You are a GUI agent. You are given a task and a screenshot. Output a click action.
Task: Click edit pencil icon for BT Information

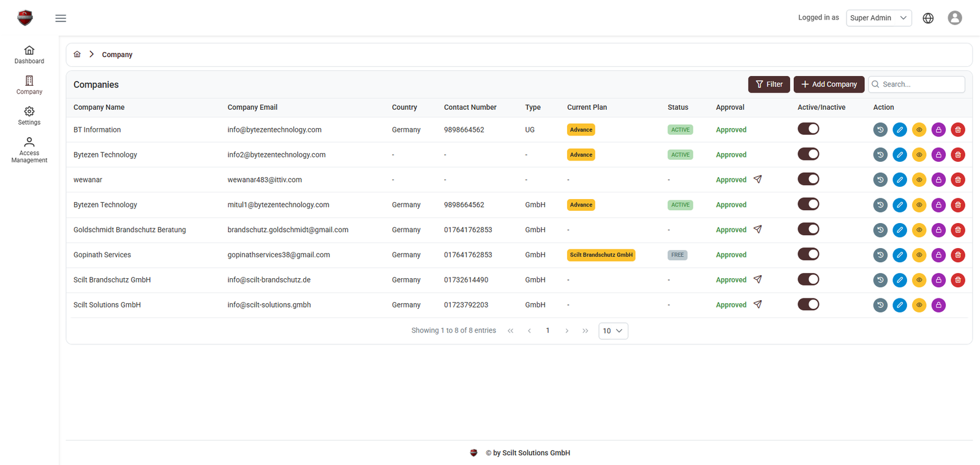[x=900, y=130]
